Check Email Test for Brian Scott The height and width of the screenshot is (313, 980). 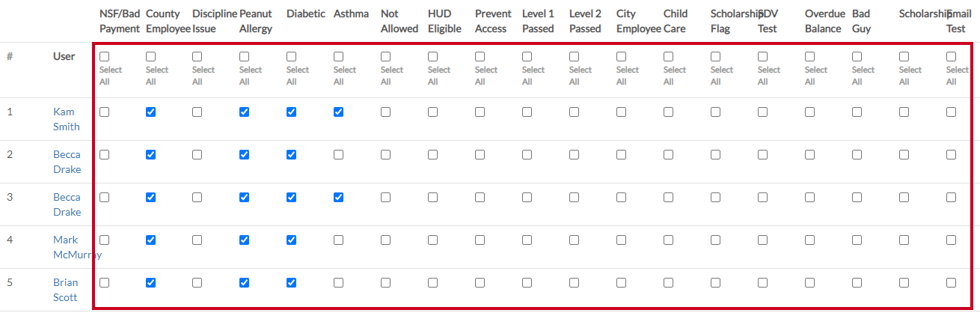click(x=951, y=283)
